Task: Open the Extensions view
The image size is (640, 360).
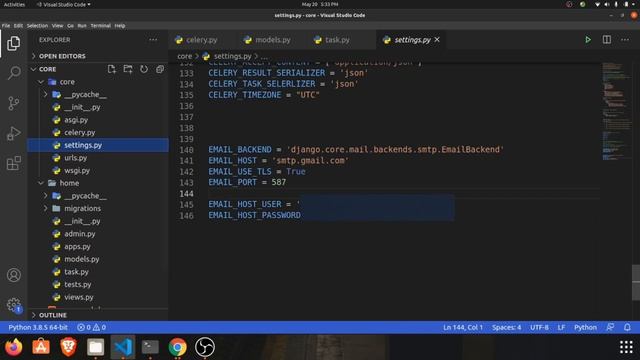Action: (x=13, y=163)
